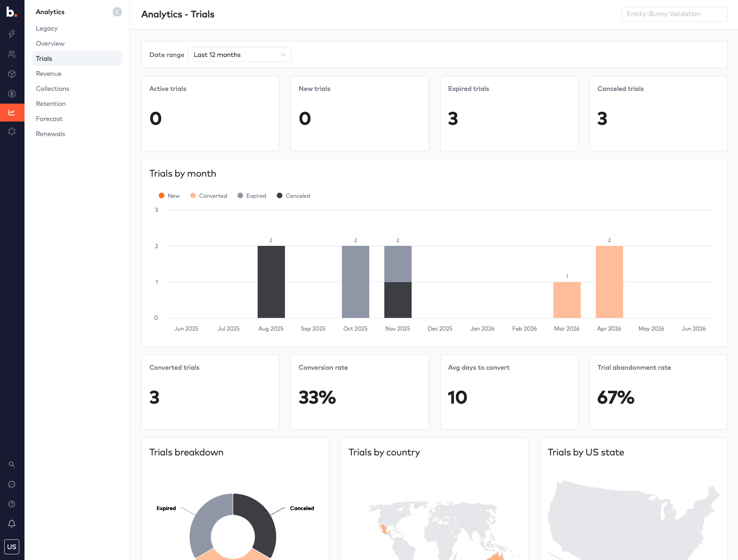The image size is (738, 560).
Task: Click the Active trials card
Action: [x=210, y=114]
